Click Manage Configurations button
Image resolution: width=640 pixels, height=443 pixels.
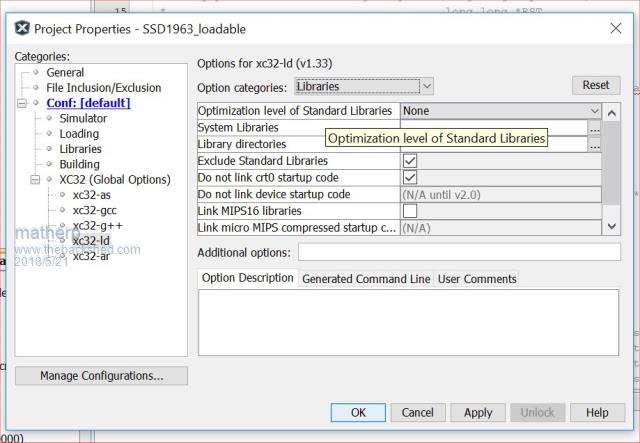tap(101, 376)
